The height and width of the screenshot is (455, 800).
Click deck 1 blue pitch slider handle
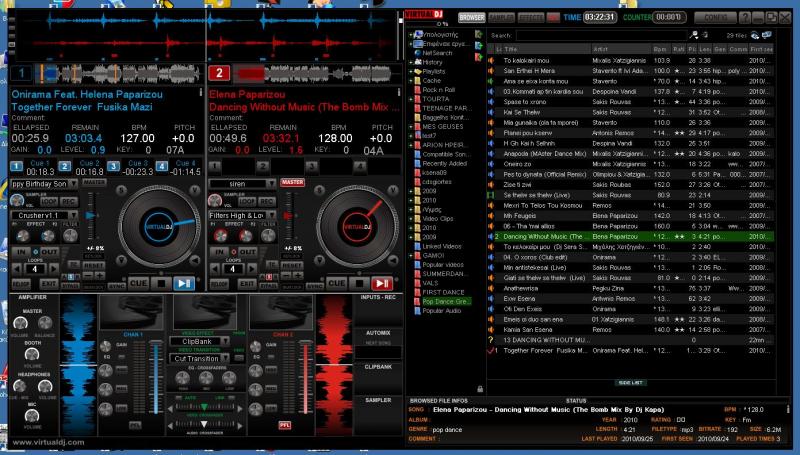[91, 216]
